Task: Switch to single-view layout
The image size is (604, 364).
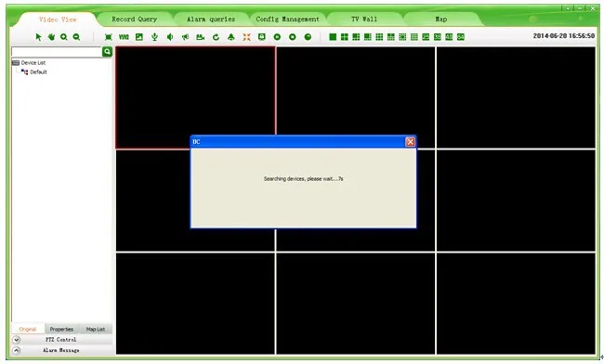Action: click(333, 37)
